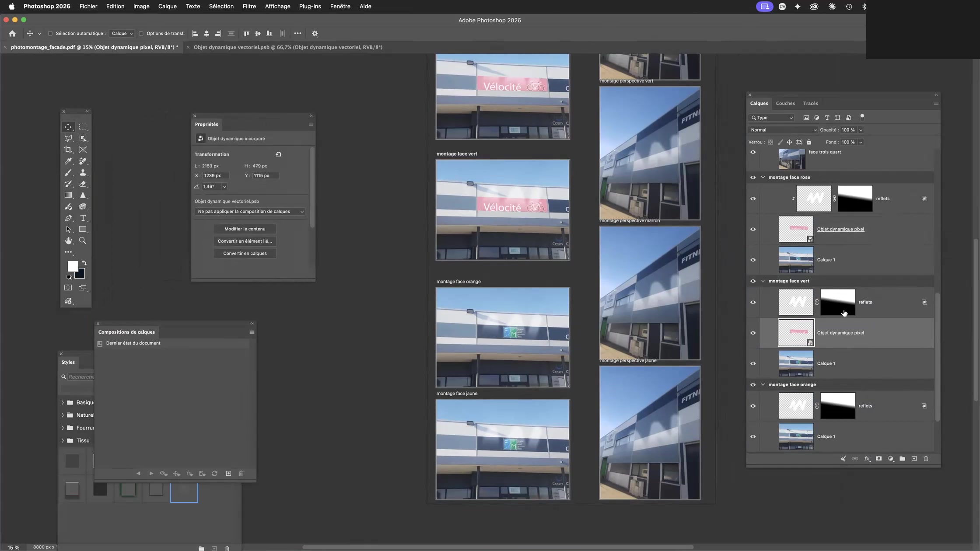Collapse the montage face vert group
This screenshot has height=551, width=980.
(763, 281)
